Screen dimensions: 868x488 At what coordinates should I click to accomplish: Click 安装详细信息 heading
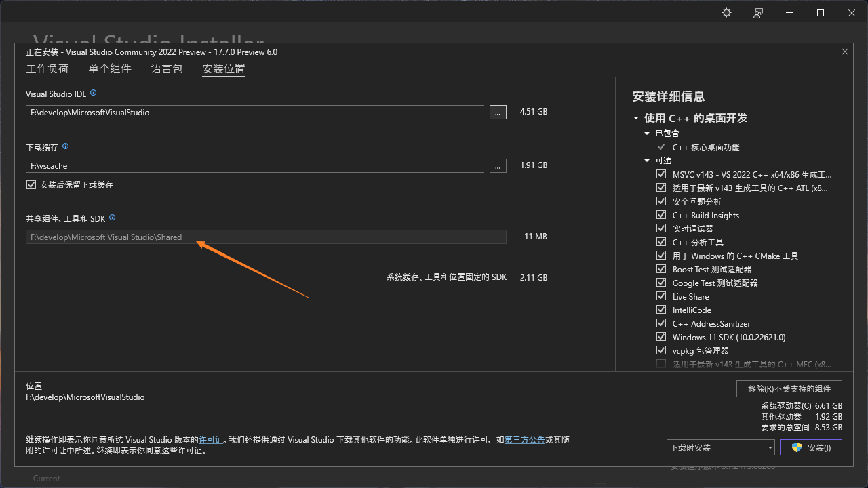pos(669,96)
